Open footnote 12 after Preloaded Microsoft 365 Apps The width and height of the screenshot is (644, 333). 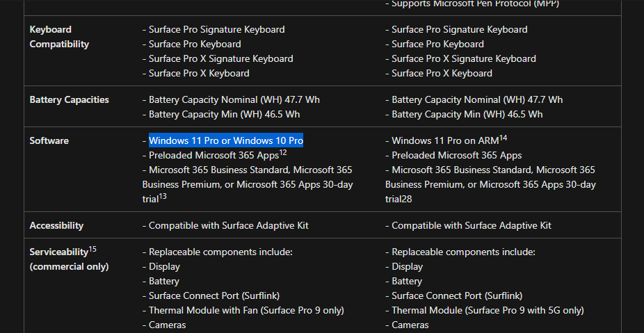click(283, 153)
